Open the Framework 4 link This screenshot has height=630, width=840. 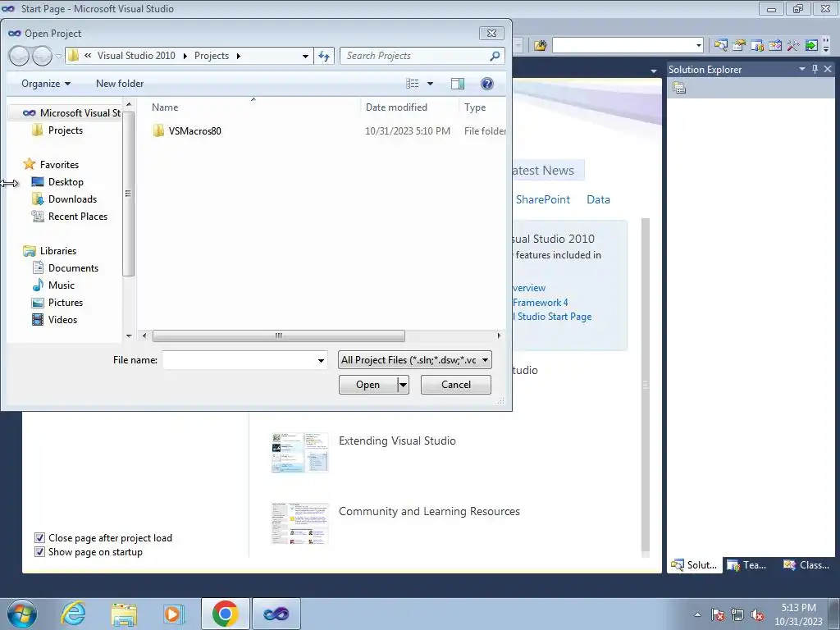click(x=540, y=303)
